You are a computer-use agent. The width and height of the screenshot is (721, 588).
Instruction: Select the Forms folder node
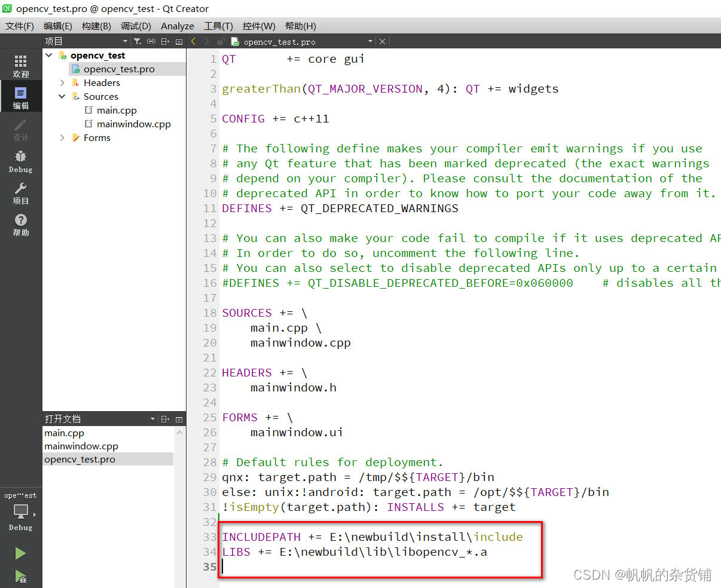97,137
